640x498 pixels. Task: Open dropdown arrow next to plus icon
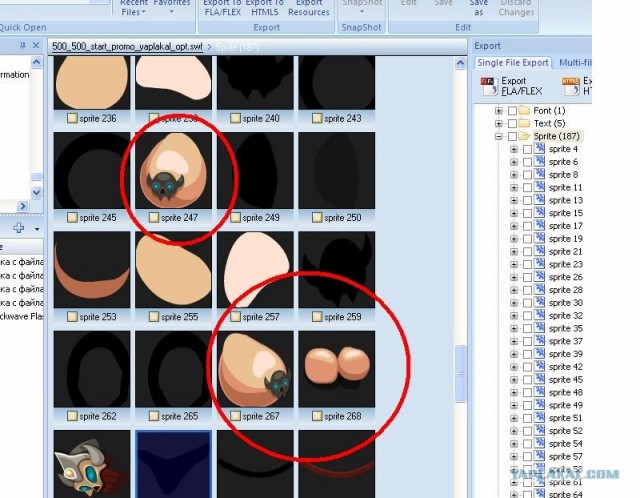point(37,229)
